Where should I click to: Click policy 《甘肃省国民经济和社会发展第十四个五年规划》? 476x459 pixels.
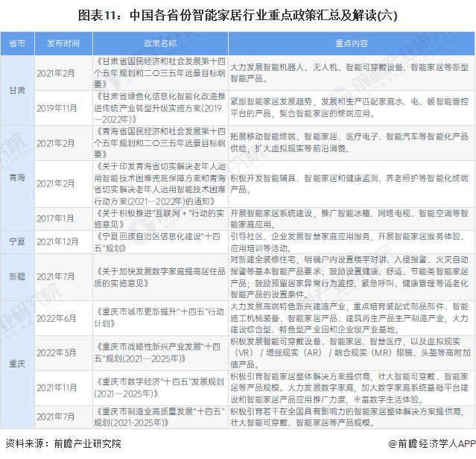pos(160,73)
